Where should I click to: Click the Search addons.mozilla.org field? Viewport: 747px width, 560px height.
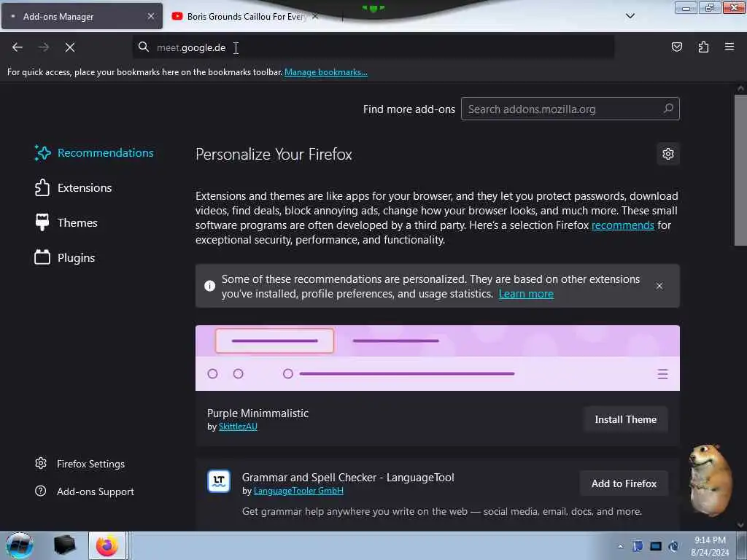[570, 109]
